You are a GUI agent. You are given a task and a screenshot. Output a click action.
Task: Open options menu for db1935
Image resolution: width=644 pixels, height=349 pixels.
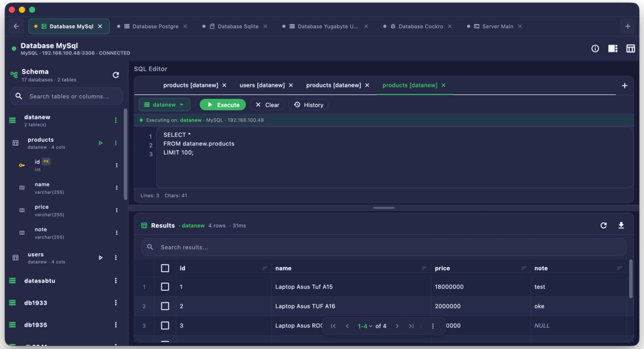tap(116, 325)
